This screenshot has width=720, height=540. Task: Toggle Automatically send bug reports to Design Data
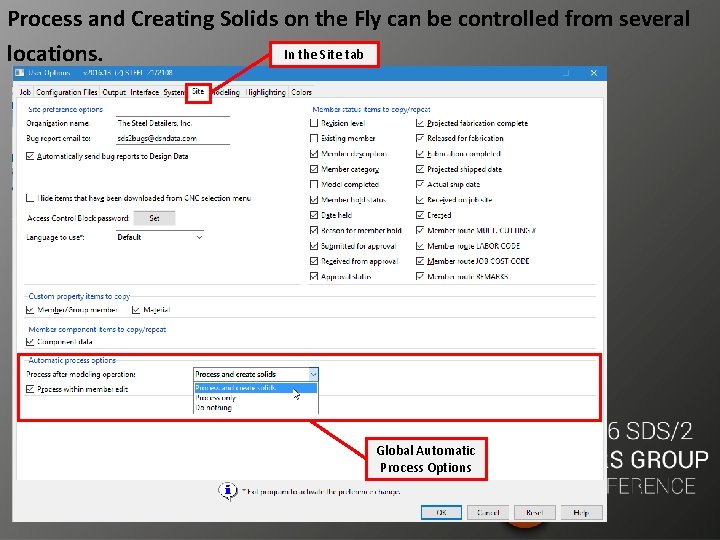(x=30, y=156)
